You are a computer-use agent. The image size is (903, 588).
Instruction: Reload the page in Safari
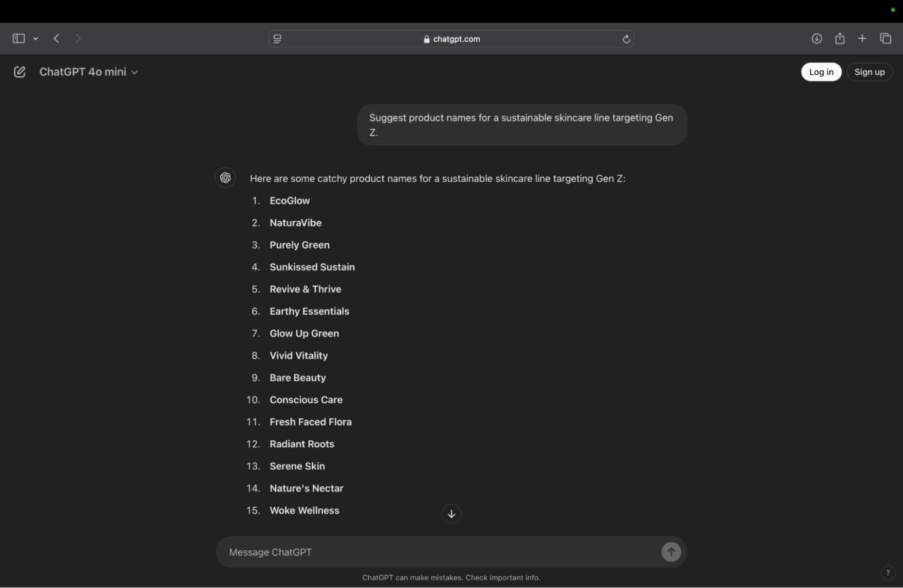626,38
